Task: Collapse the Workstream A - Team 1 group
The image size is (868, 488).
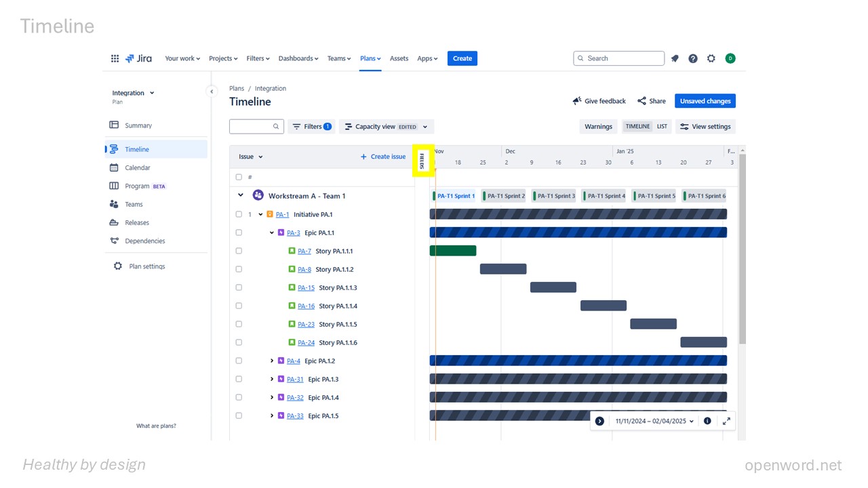Action: [240, 195]
